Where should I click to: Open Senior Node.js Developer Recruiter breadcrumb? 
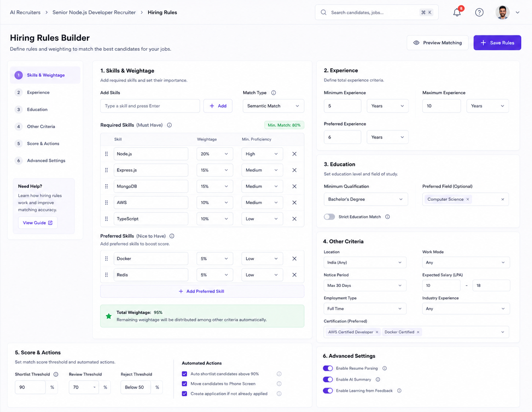point(94,12)
